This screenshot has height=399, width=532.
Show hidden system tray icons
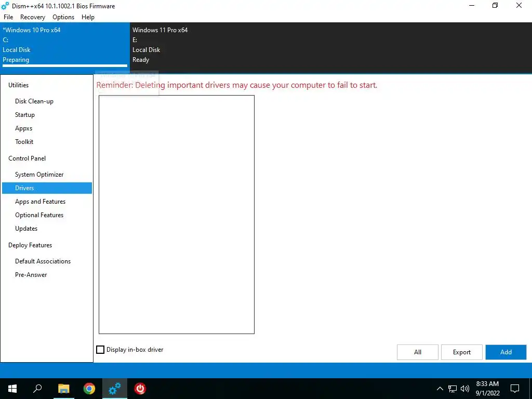point(440,389)
